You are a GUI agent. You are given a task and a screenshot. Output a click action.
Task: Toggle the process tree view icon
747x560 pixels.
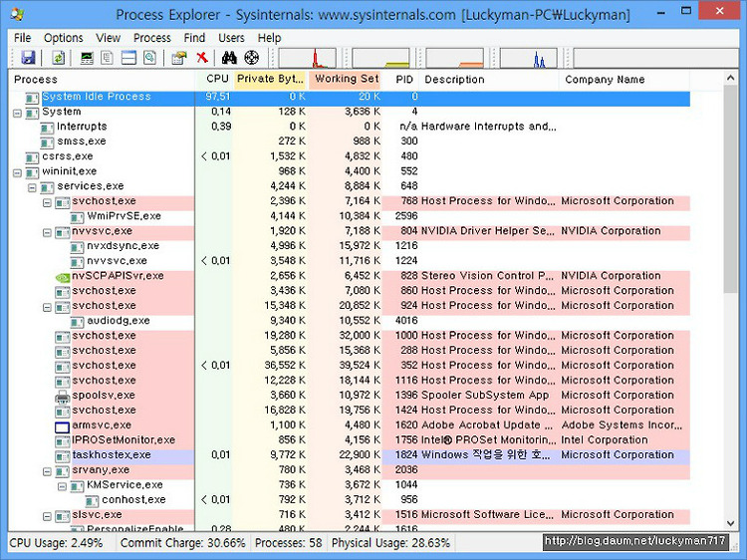(x=108, y=58)
